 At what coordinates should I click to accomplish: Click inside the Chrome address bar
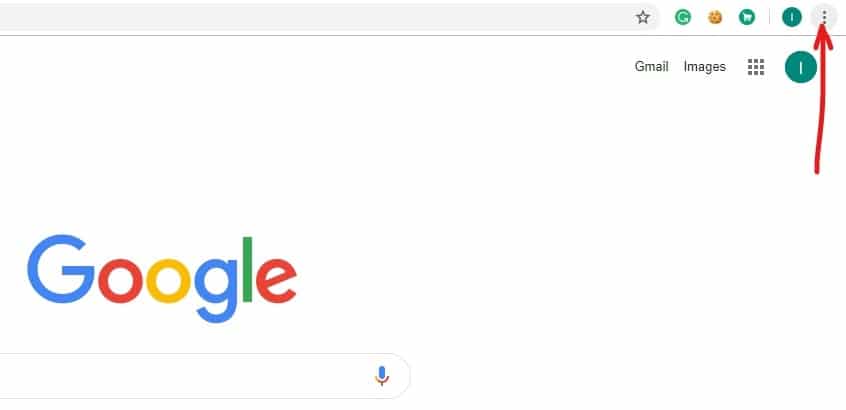[300, 17]
